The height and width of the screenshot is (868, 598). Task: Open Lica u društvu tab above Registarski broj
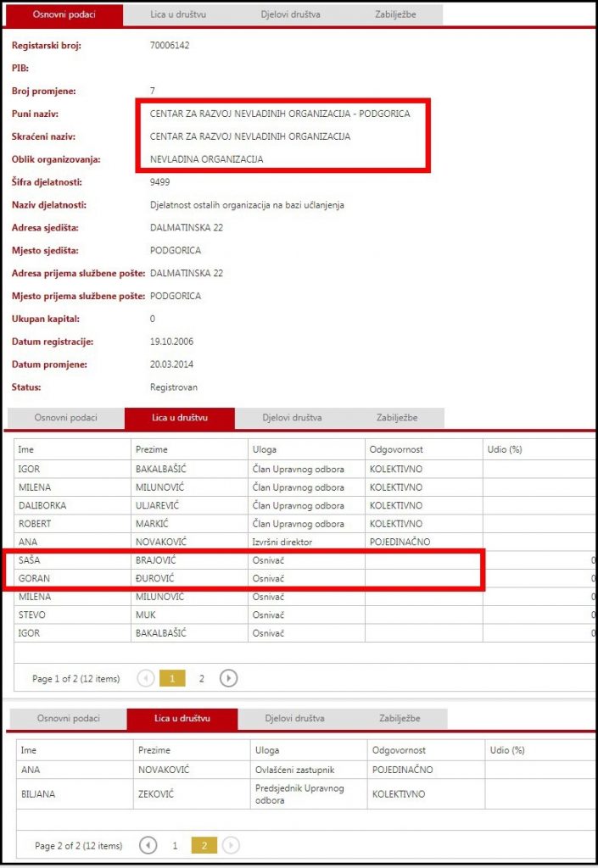click(178, 15)
